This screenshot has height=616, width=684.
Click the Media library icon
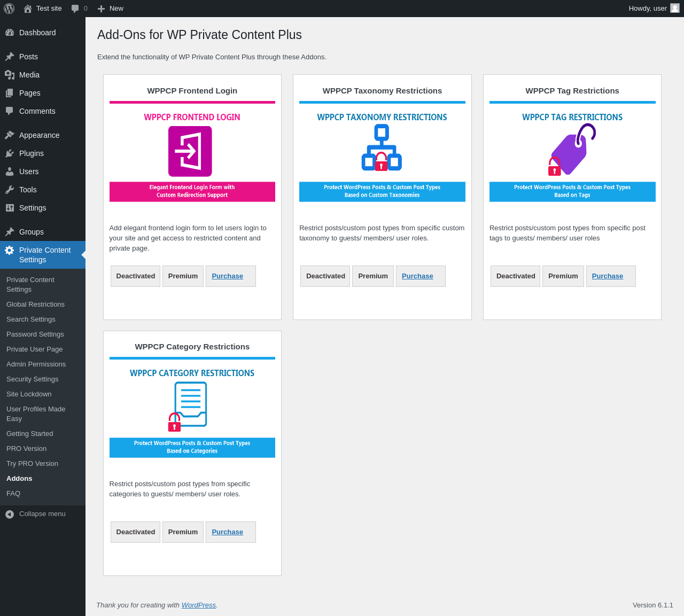pyautogui.click(x=10, y=75)
